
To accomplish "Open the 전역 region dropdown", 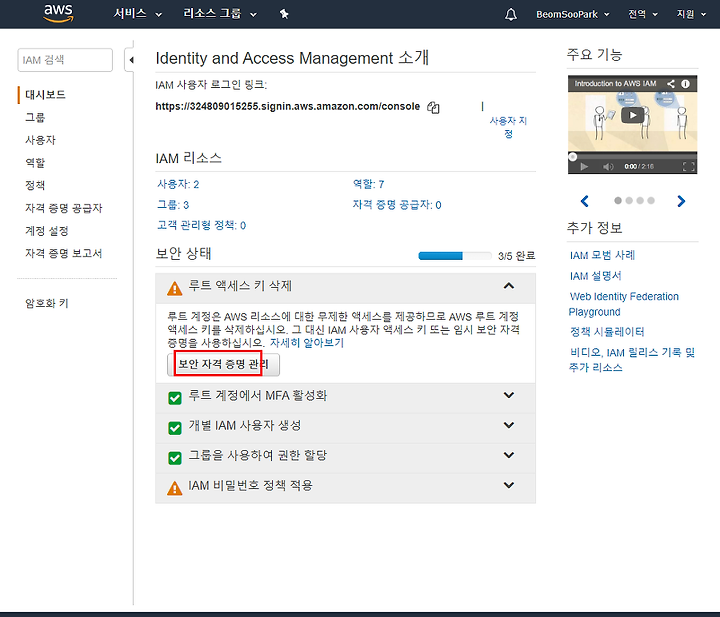I will point(643,14).
